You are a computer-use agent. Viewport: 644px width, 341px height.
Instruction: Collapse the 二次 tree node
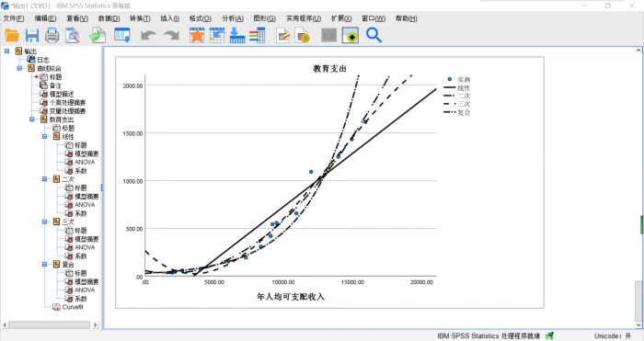pos(45,179)
